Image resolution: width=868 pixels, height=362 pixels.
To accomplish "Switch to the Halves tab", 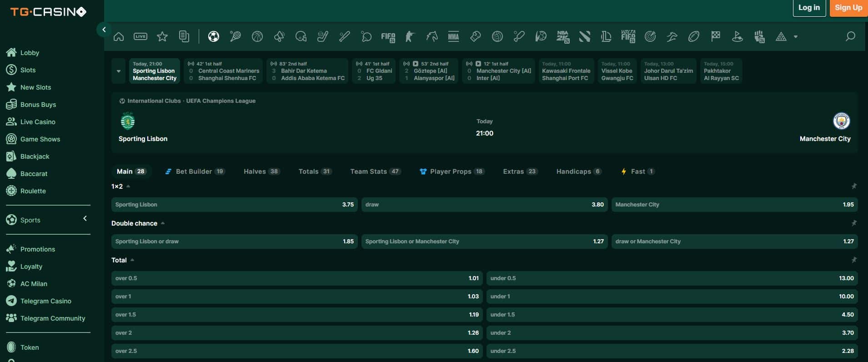I will click(261, 171).
